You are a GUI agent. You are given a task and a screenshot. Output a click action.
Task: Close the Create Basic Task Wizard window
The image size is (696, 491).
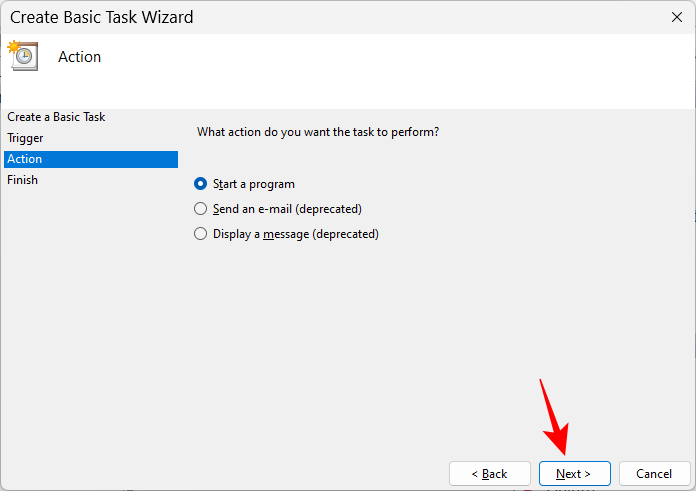[x=677, y=17]
